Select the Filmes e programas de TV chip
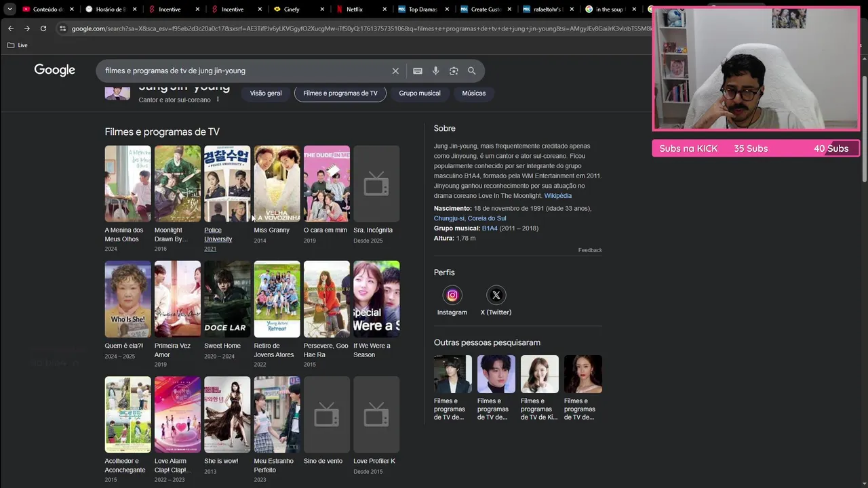This screenshot has width=868, height=488. coord(340,94)
